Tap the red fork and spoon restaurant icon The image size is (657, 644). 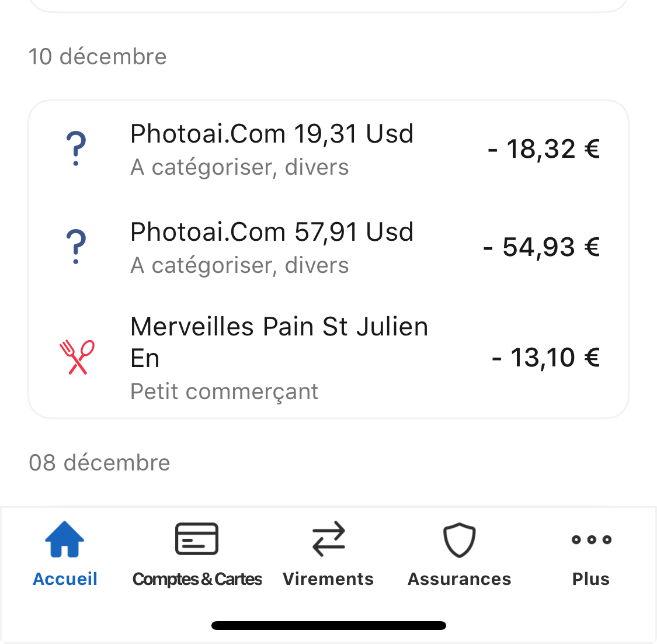coord(77,357)
